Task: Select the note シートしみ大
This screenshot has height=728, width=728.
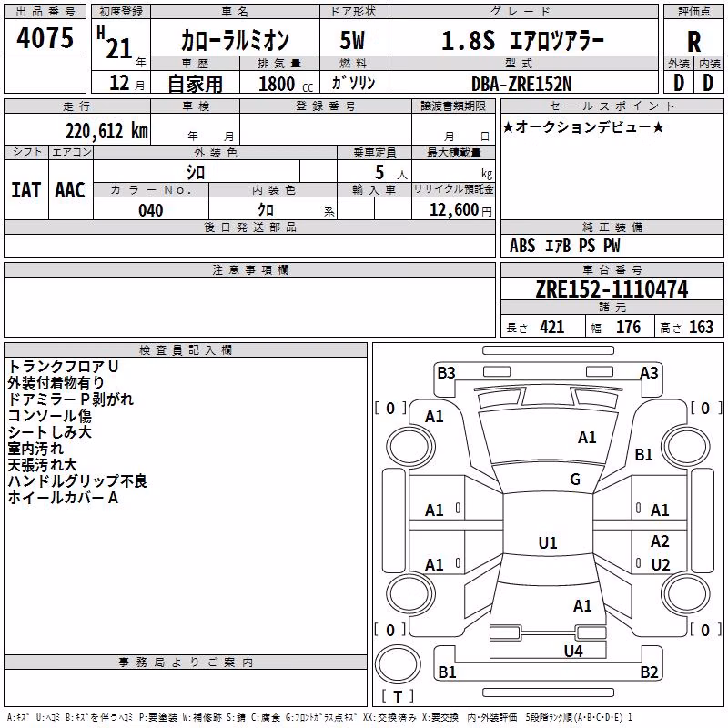Action: coord(50,431)
